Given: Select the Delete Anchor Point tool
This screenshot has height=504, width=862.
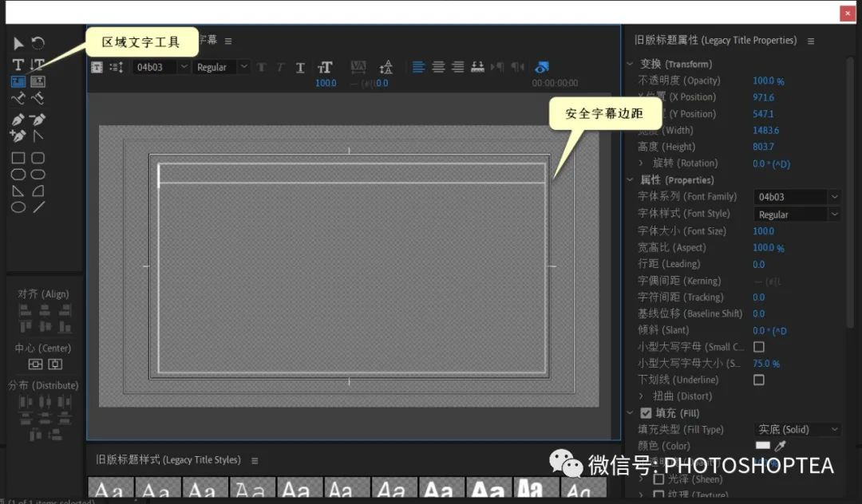Looking at the screenshot, I should click(x=38, y=120).
